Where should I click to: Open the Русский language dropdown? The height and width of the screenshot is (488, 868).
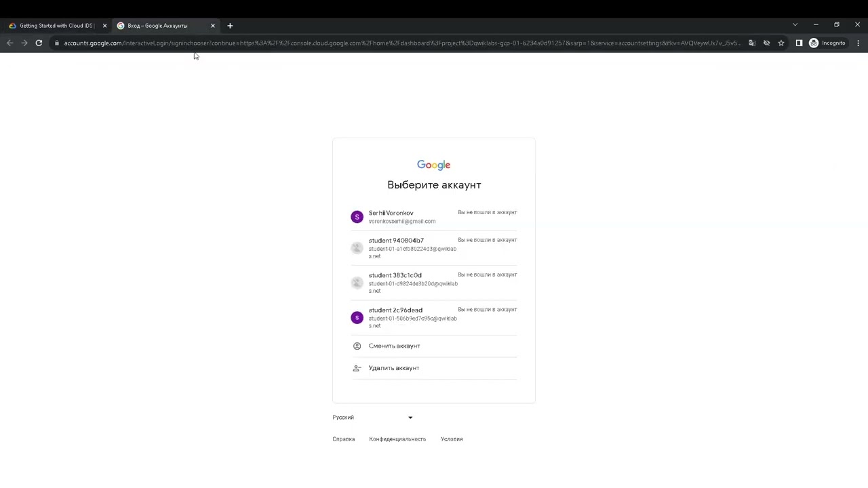click(x=373, y=418)
